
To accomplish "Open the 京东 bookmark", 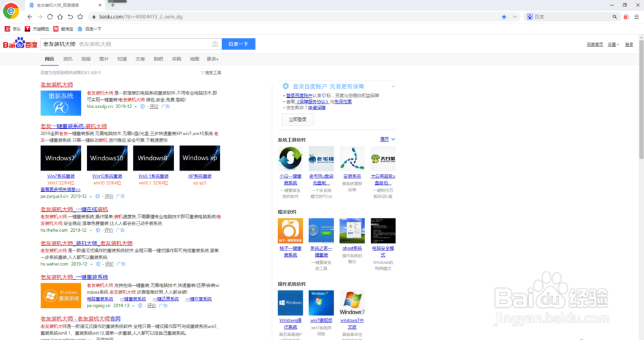I will point(12,29).
